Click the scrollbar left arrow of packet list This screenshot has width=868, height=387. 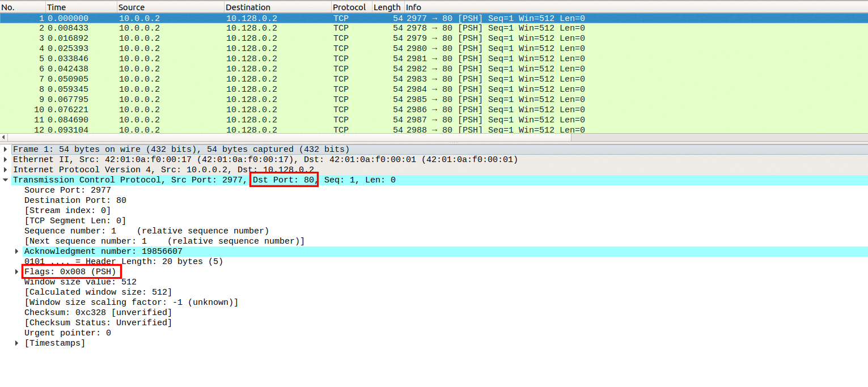click(3, 137)
